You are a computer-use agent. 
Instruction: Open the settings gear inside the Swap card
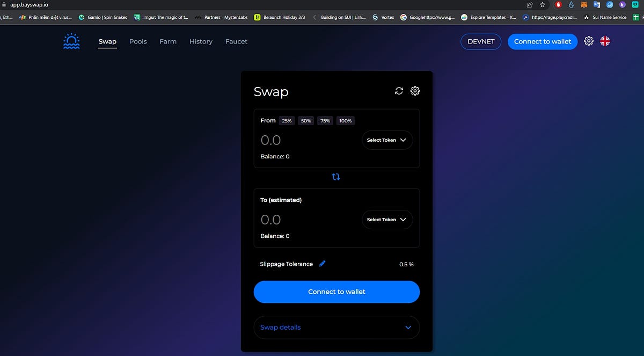pyautogui.click(x=415, y=91)
